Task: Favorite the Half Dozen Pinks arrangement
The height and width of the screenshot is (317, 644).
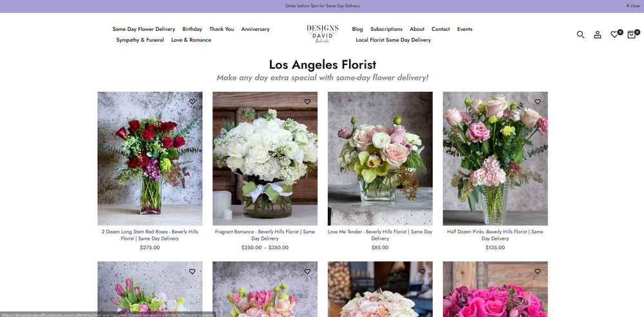Action: pyautogui.click(x=537, y=102)
